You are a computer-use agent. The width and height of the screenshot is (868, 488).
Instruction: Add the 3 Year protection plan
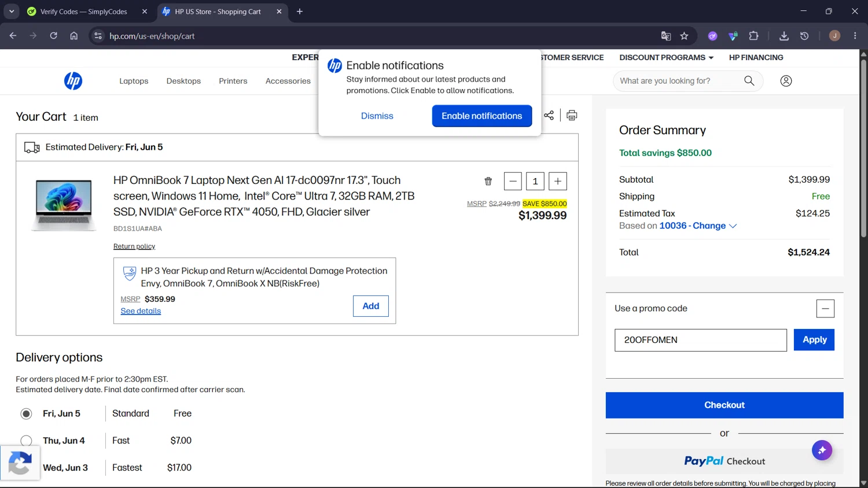[371, 306]
